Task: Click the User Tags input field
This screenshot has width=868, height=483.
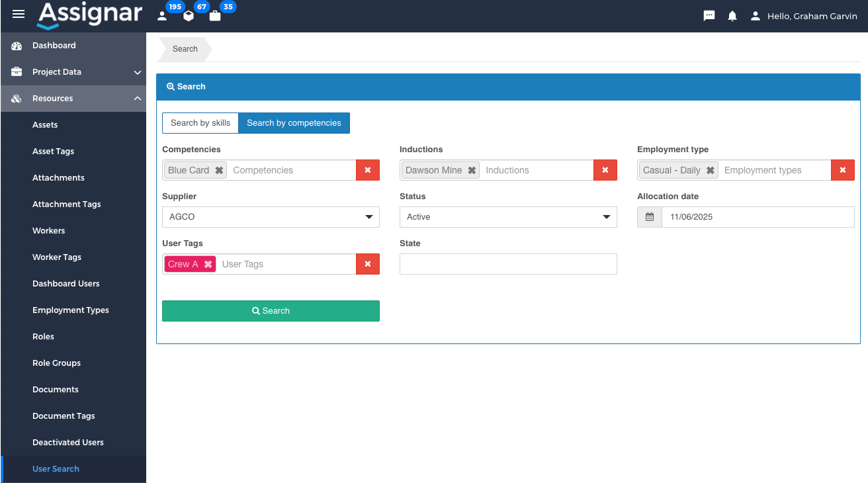Action: [x=286, y=264]
